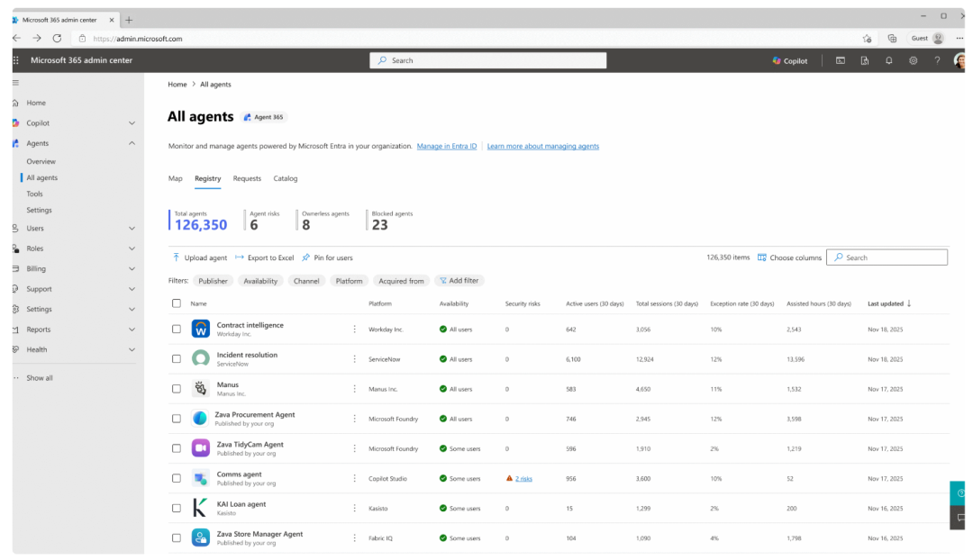Open the Cloud Shell icon in the header
973x560 pixels.
tap(841, 61)
